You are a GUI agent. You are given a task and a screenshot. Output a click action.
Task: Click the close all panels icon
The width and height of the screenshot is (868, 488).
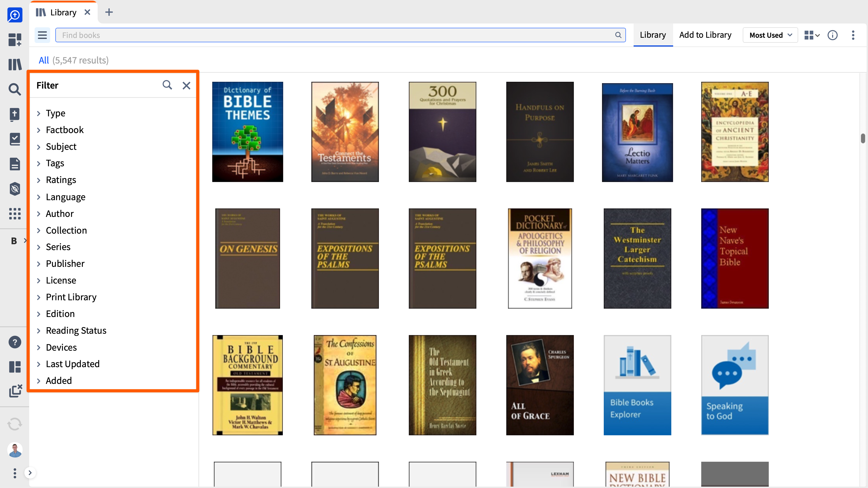[x=16, y=391]
